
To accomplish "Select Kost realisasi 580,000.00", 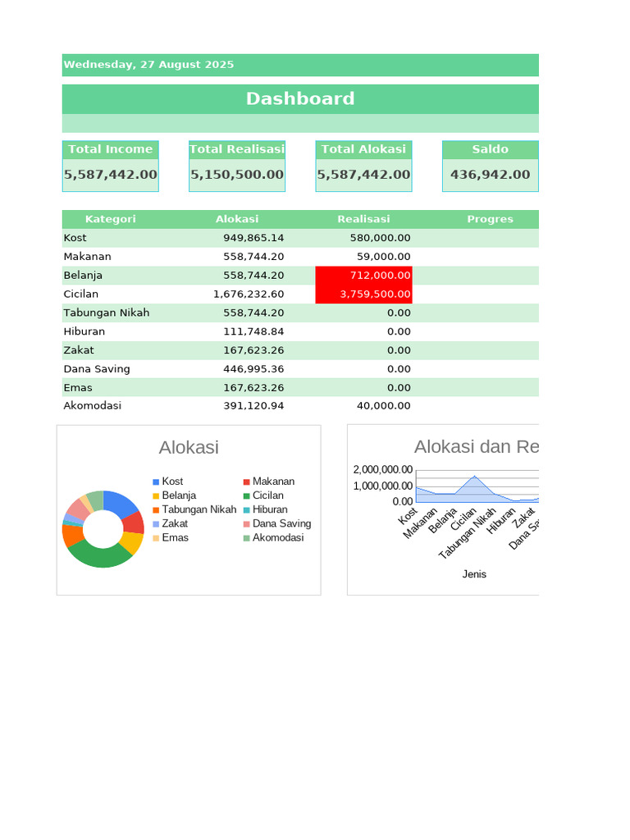I will click(363, 238).
